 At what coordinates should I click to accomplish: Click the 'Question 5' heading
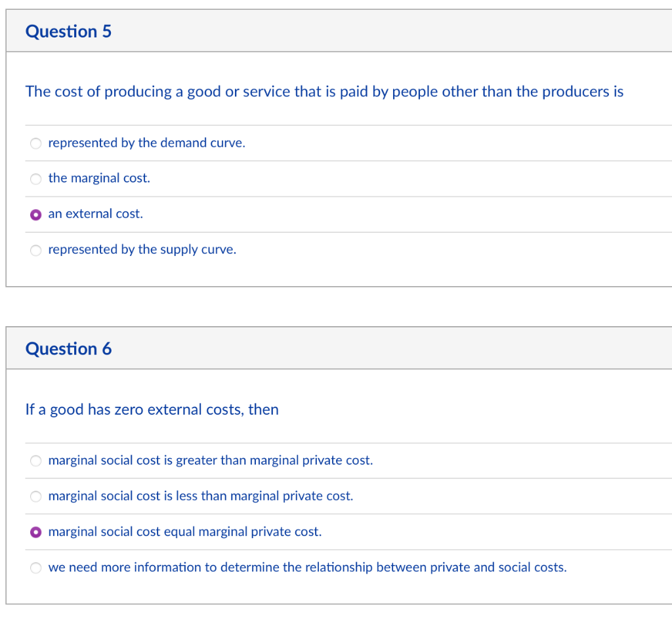(68, 31)
